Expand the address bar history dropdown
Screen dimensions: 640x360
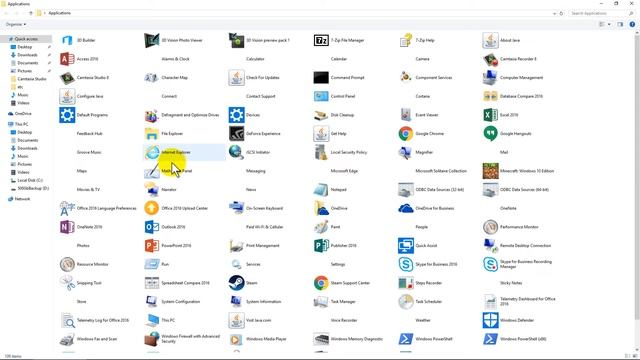click(x=554, y=13)
